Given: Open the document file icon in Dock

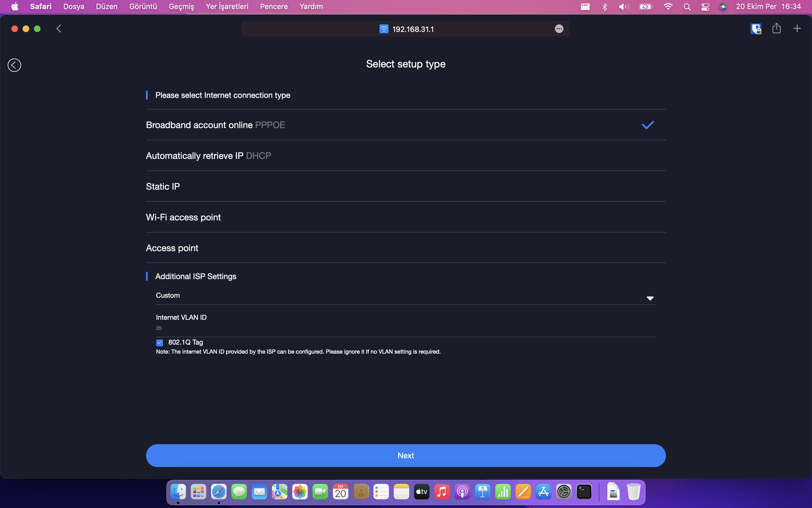Looking at the screenshot, I should tap(613, 492).
